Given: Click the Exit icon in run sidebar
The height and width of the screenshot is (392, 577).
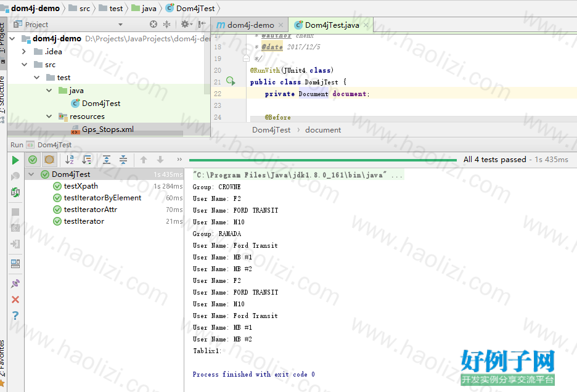Looking at the screenshot, I should click(15, 244).
